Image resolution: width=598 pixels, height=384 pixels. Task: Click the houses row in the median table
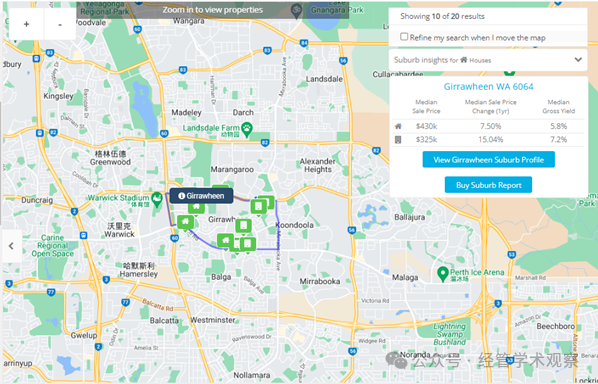(488, 126)
